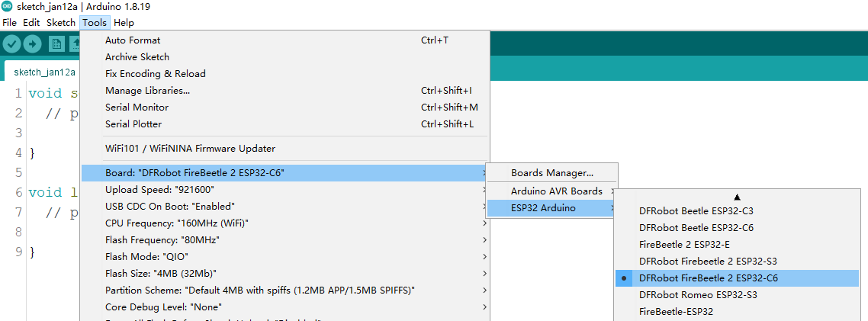Viewport: 868px width, 321px height.
Task: Select board DFRobot Firebeetle 2 ESP32-S3
Action: 737,262
